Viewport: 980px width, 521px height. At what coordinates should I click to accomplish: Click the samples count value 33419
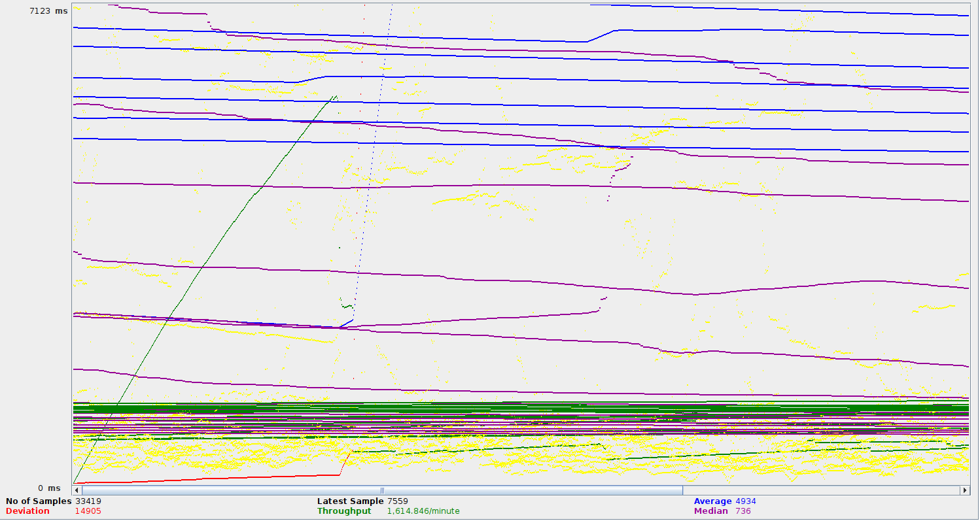(88, 501)
